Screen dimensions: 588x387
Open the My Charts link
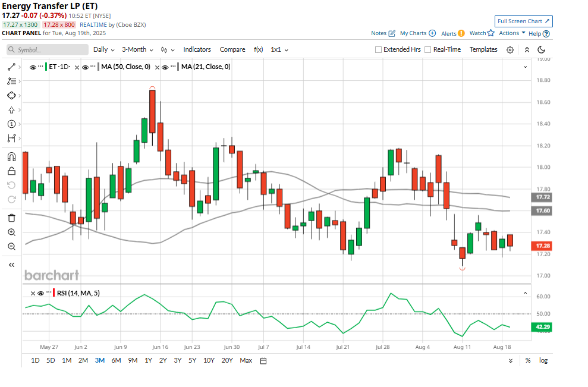coord(413,33)
